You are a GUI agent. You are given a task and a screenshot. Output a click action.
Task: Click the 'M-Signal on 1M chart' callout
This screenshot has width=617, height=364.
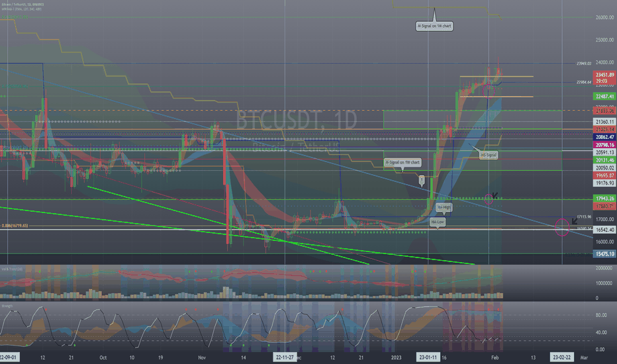pos(434,26)
